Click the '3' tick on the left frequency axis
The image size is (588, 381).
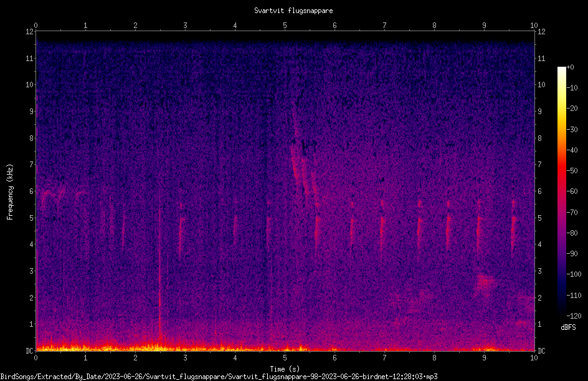point(32,271)
